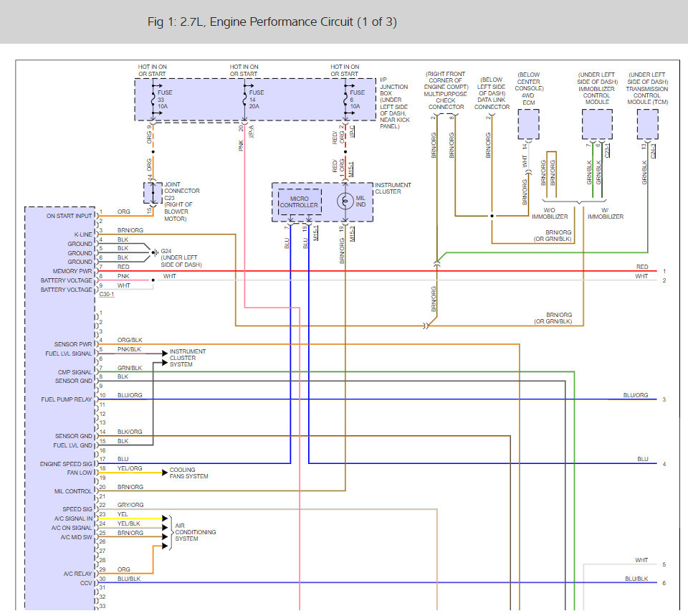
Task: Click the "C30-1" connector label
Action: 107,294
